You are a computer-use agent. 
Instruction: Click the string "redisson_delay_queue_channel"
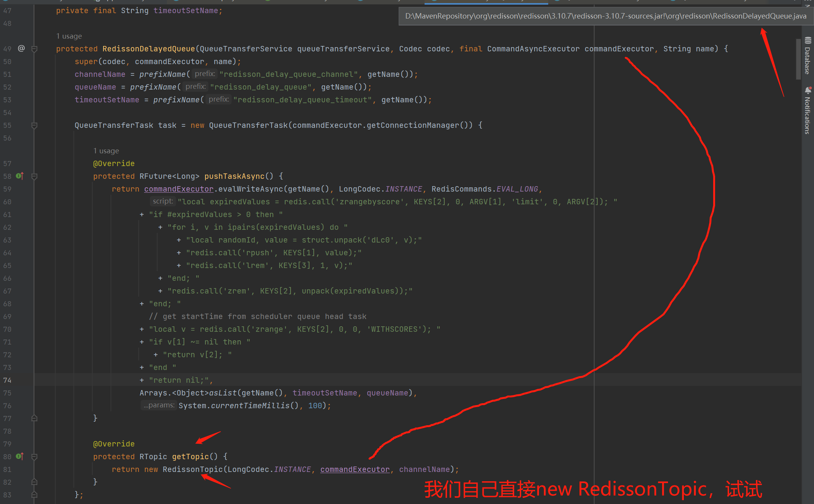pyautogui.click(x=289, y=74)
